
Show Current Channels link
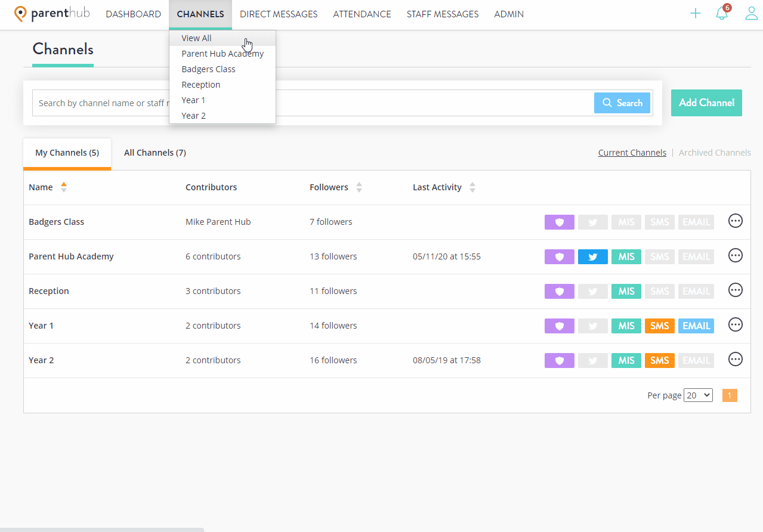click(x=632, y=153)
